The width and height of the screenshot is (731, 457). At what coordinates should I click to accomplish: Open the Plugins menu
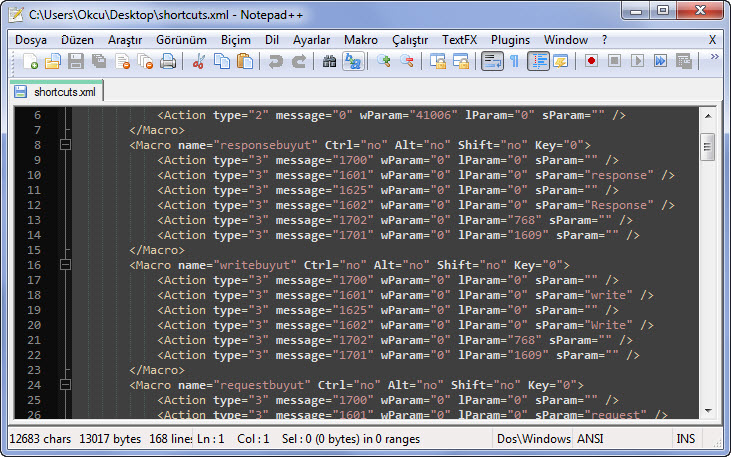[510, 40]
